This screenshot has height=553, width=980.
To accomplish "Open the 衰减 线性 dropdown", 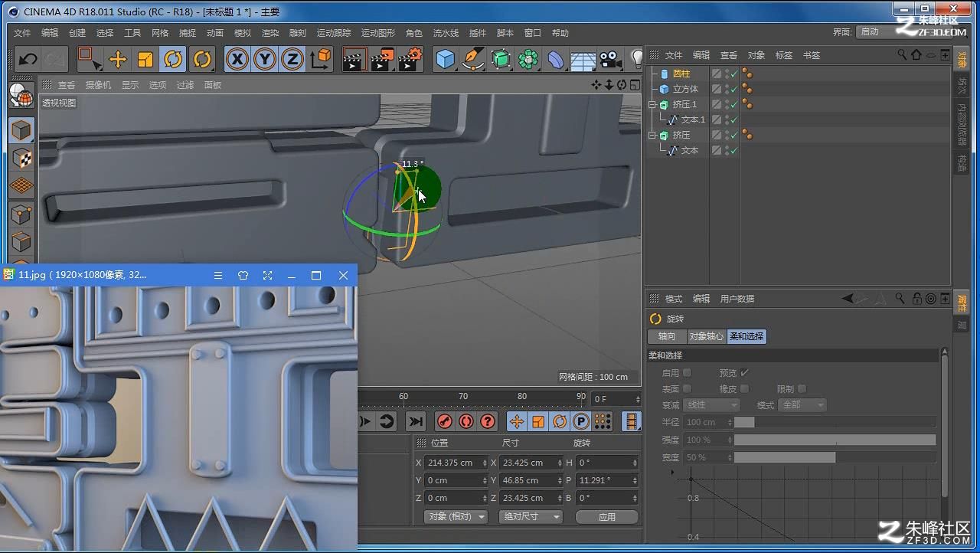I will tap(711, 404).
